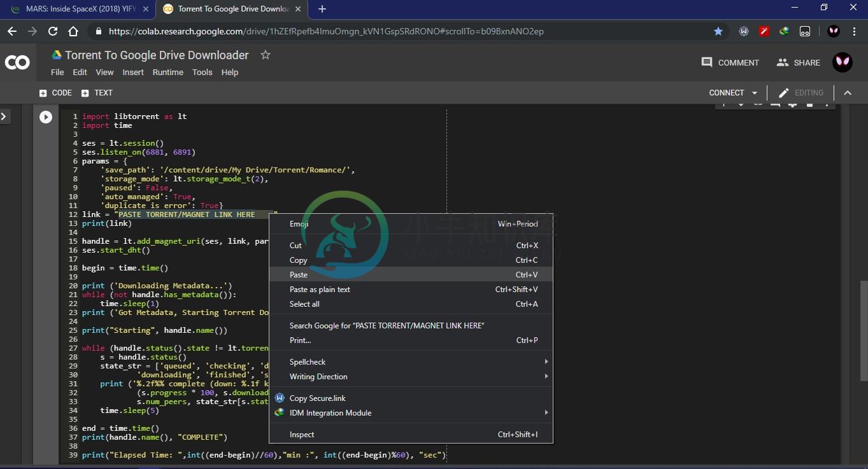868x469 pixels.
Task: Choose Copy from the context menu
Action: (x=411, y=260)
